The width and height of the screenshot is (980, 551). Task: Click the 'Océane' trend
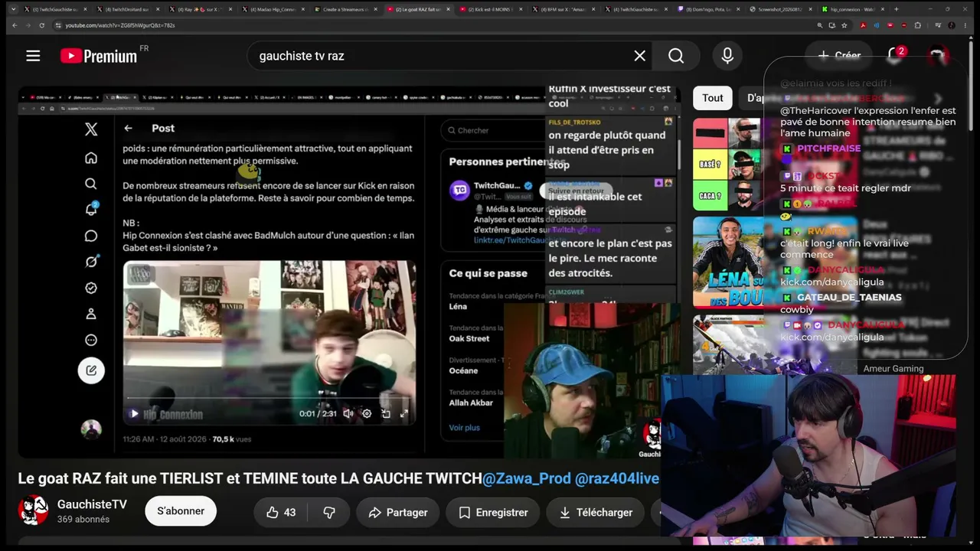click(463, 370)
